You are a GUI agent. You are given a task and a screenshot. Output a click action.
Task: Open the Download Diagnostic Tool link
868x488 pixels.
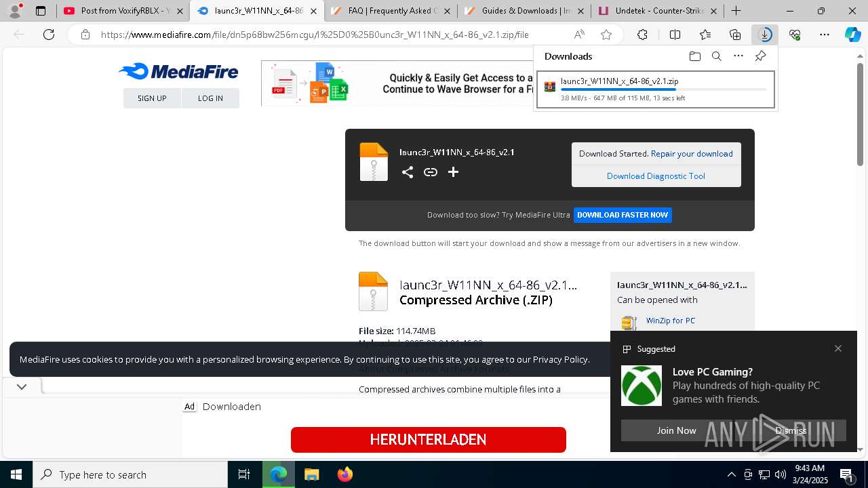[656, 176]
